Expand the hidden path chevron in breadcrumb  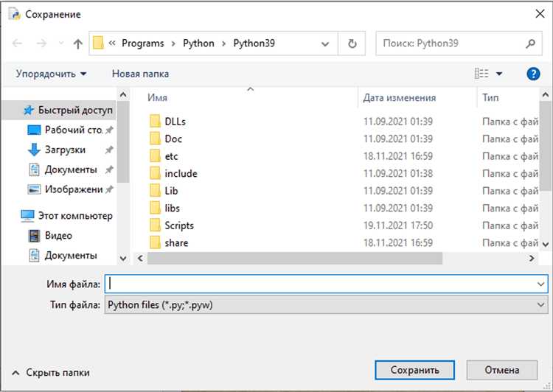click(112, 43)
